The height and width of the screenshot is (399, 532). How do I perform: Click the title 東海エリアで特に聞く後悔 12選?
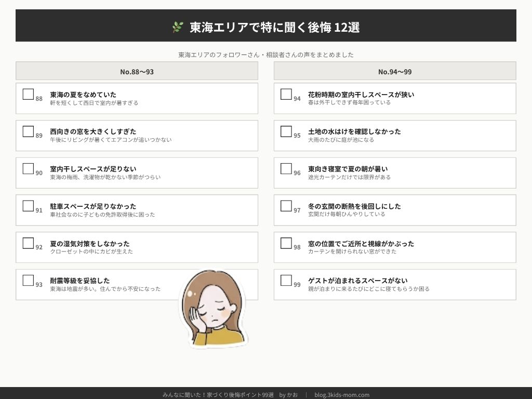274,27
